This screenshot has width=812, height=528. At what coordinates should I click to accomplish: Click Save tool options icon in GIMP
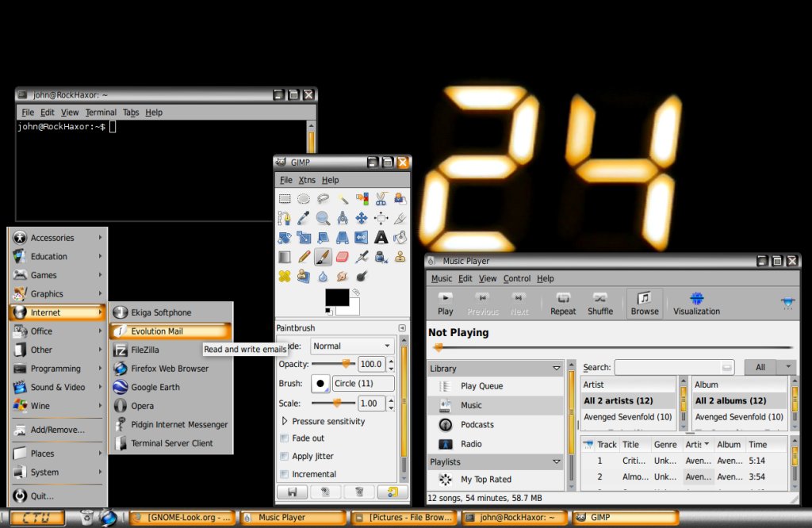pyautogui.click(x=292, y=492)
